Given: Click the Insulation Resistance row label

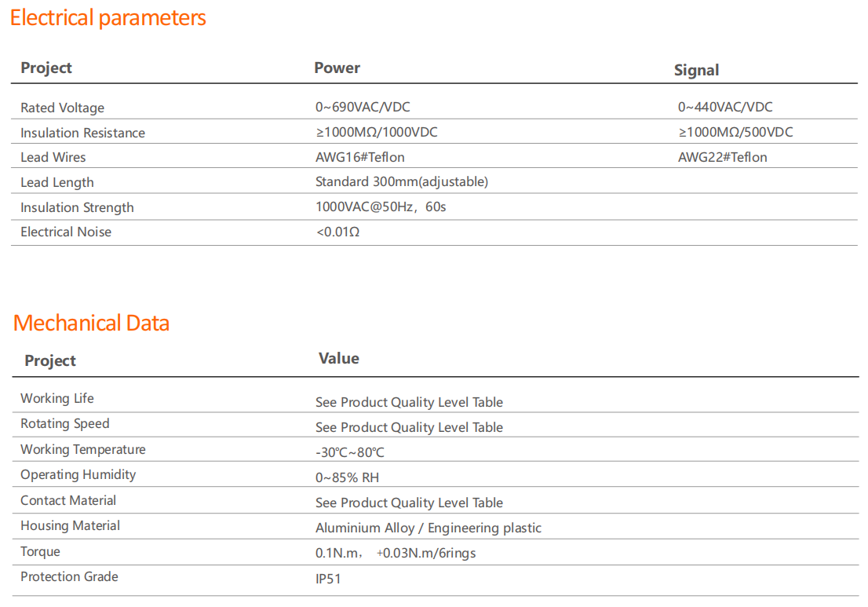Looking at the screenshot, I should tap(82, 133).
